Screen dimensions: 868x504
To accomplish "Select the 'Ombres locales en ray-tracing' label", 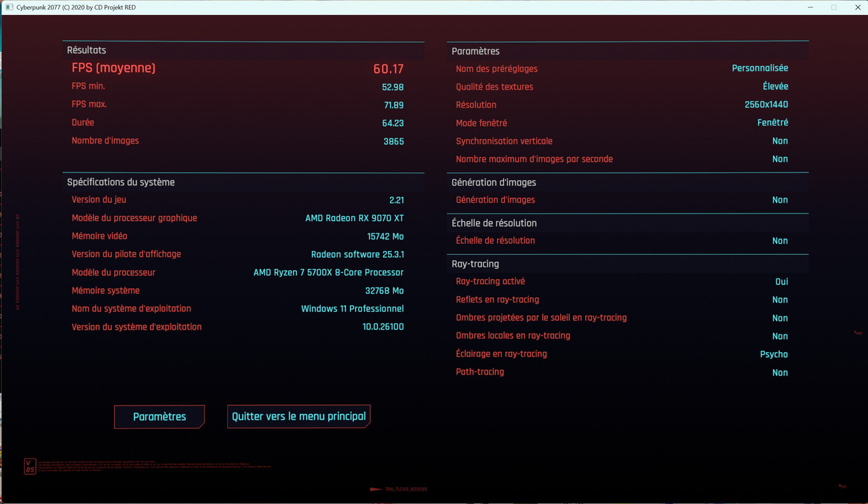I will pyautogui.click(x=513, y=336).
